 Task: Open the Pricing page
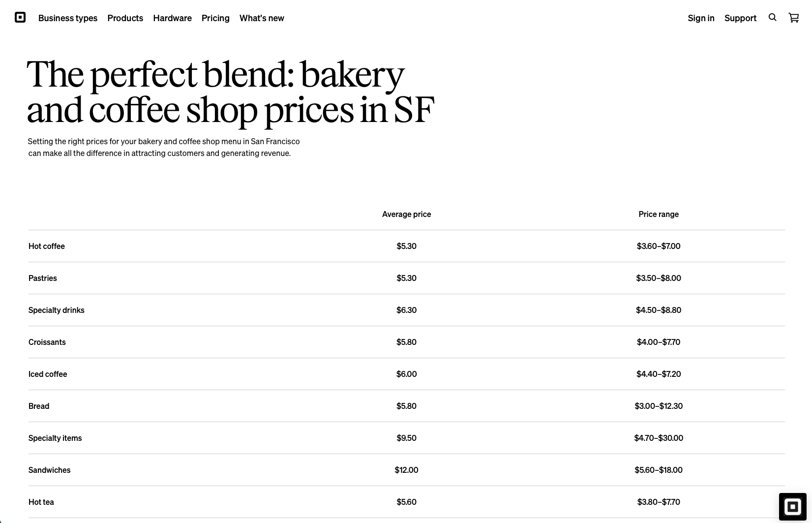tap(215, 18)
